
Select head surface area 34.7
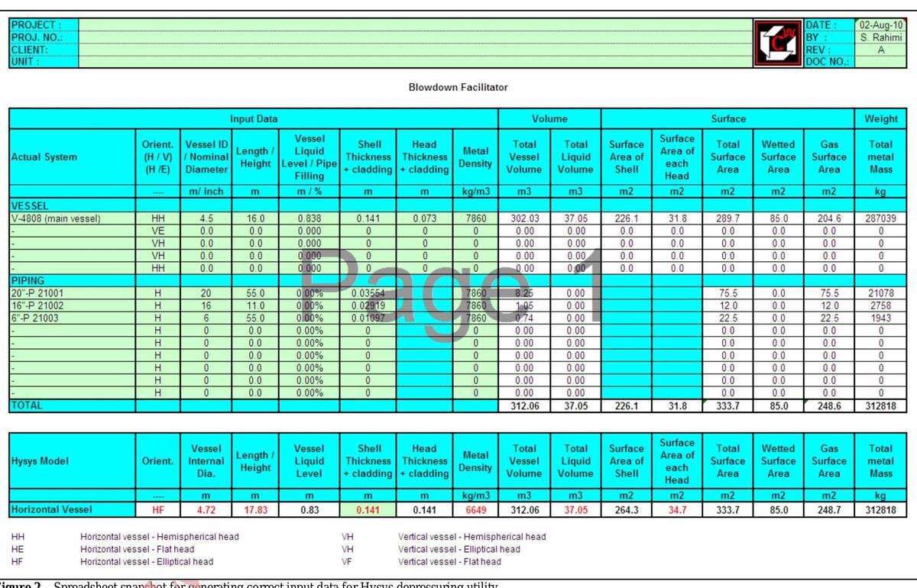[676, 509]
